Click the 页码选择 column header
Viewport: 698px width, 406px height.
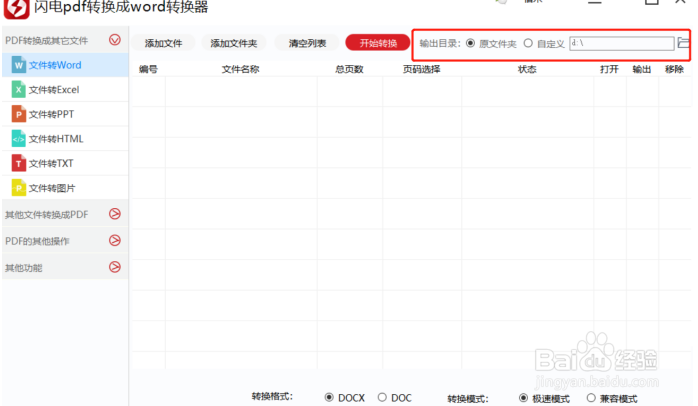422,69
